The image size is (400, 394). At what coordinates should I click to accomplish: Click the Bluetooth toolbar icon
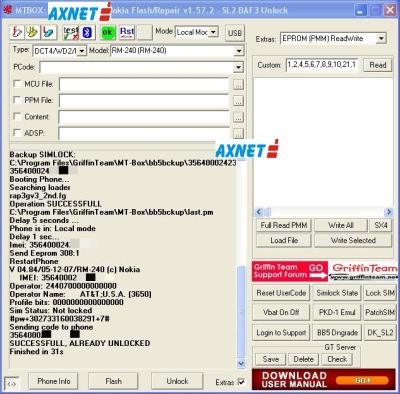pyautogui.click(x=87, y=32)
